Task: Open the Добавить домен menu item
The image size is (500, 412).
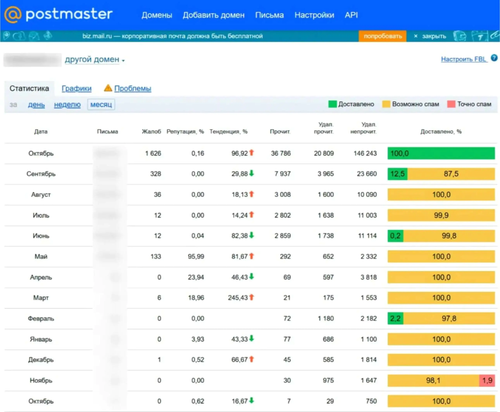Action: tap(214, 15)
